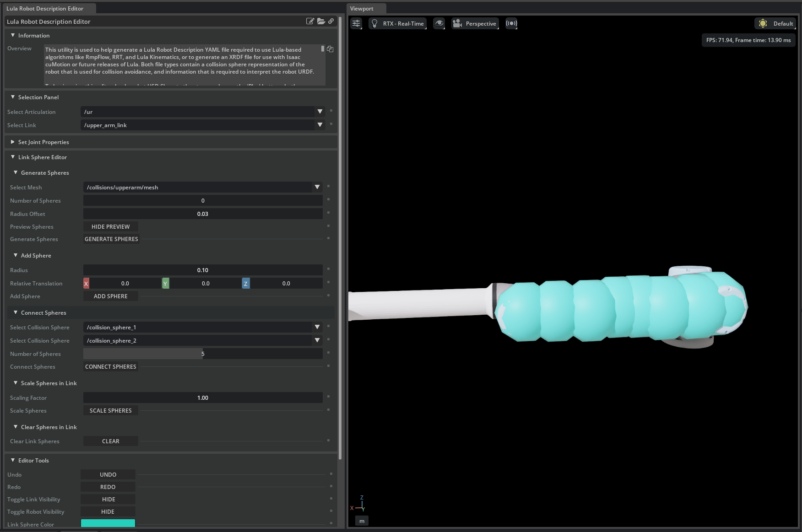This screenshot has height=532, width=802.
Task: Open the Perspective camera menu
Action: pyautogui.click(x=475, y=23)
